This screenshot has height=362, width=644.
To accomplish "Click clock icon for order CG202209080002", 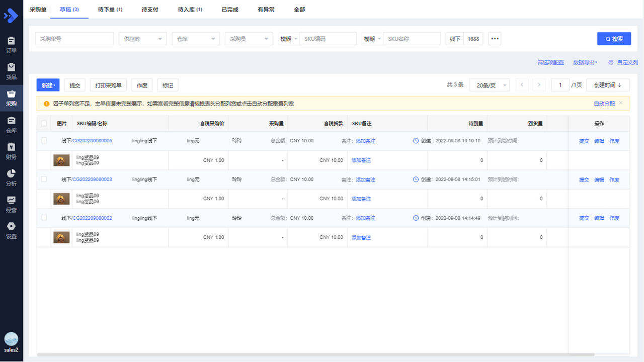I will point(416,218).
